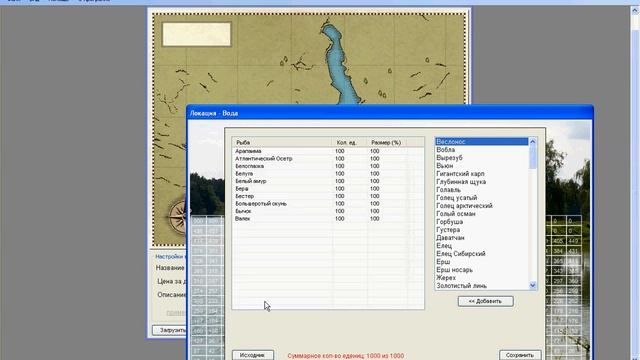Select 'Жерех' in the fish list

[x=482, y=278]
